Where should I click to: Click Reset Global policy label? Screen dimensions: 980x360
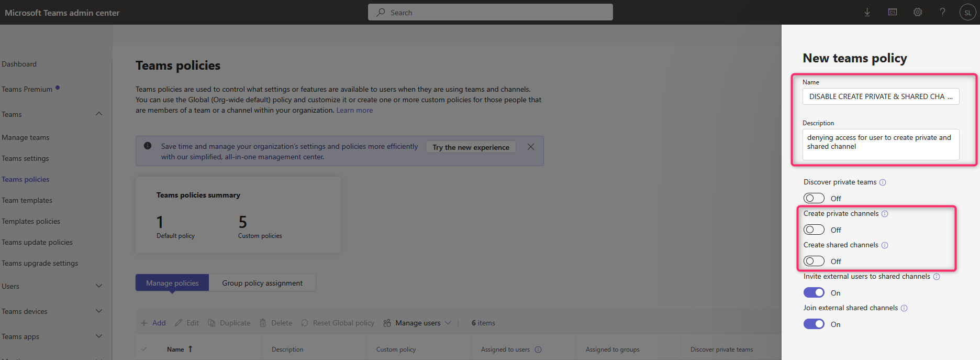tap(343, 323)
